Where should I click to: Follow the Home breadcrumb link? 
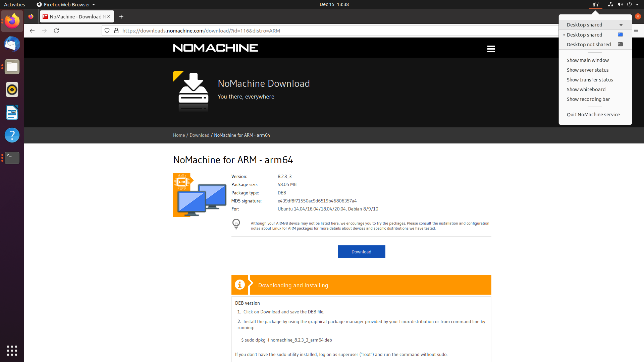(x=179, y=135)
